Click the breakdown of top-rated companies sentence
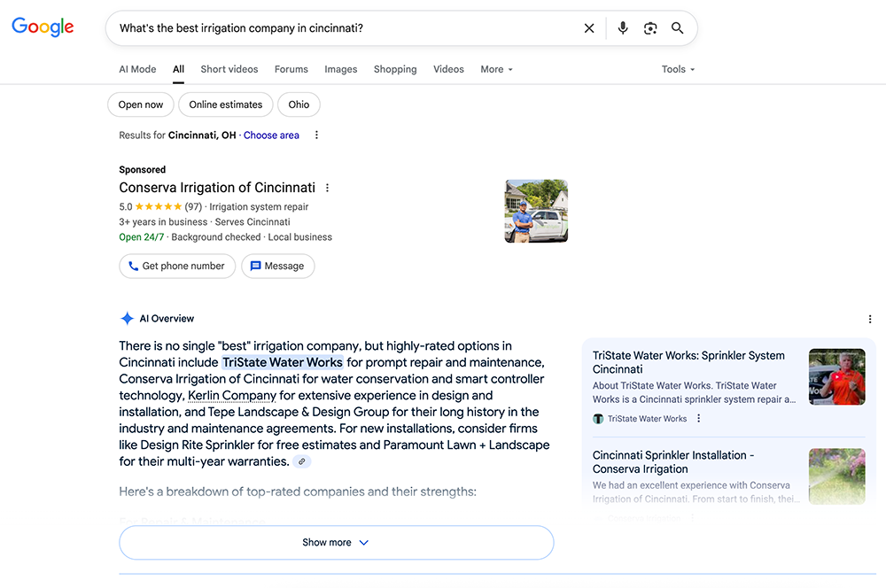This screenshot has width=886, height=588. (x=298, y=491)
